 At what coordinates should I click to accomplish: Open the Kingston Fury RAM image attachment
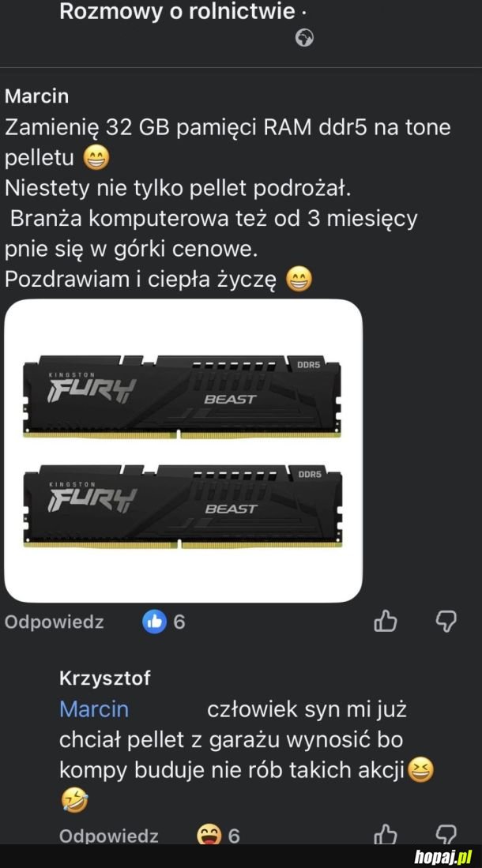click(183, 451)
